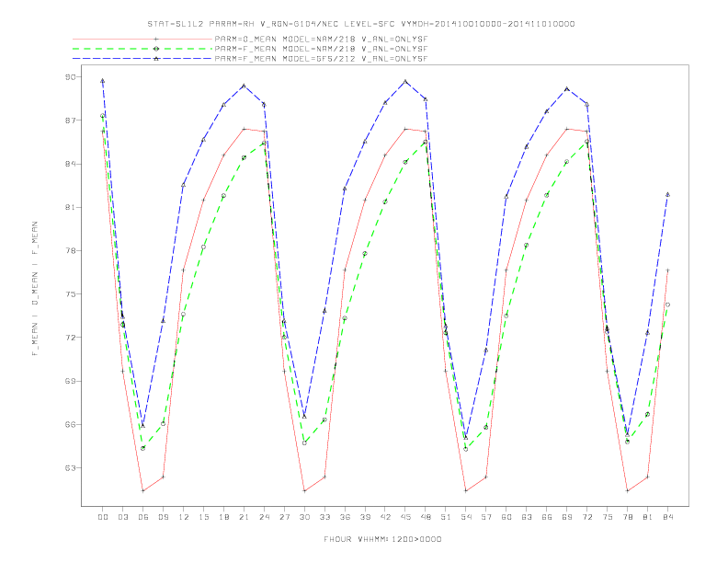Click the y-axis tick label 63
728x563 pixels.
(x=70, y=467)
